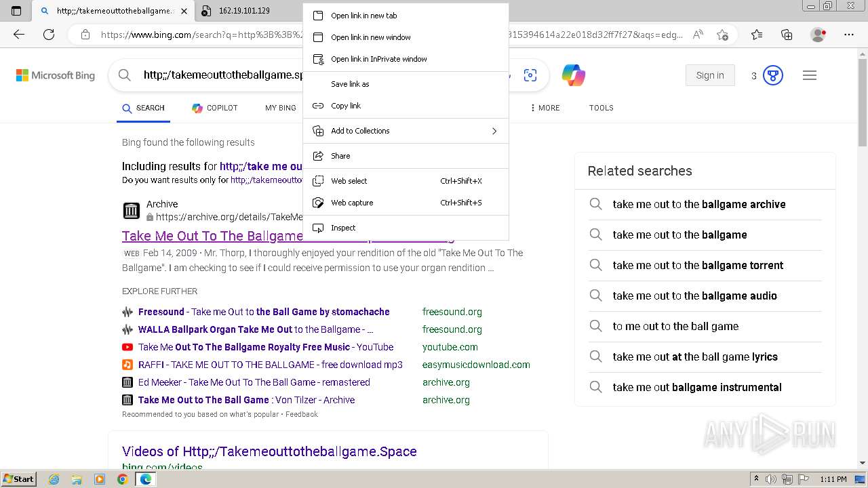Open Feedback link under recommendations
The image size is (868, 488).
(x=302, y=414)
